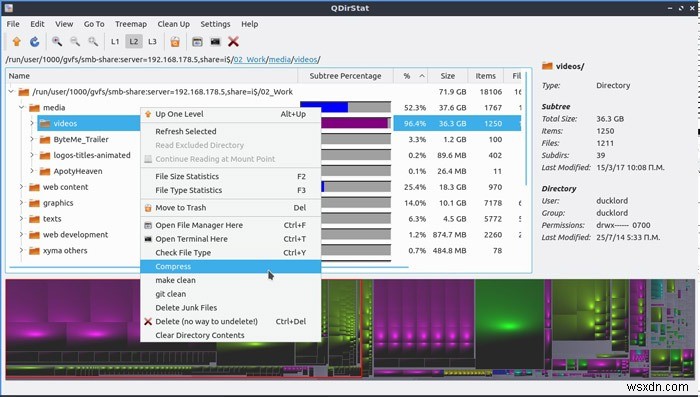Choose Refresh Selected in context menu
700x397 pixels.
pyautogui.click(x=230, y=131)
